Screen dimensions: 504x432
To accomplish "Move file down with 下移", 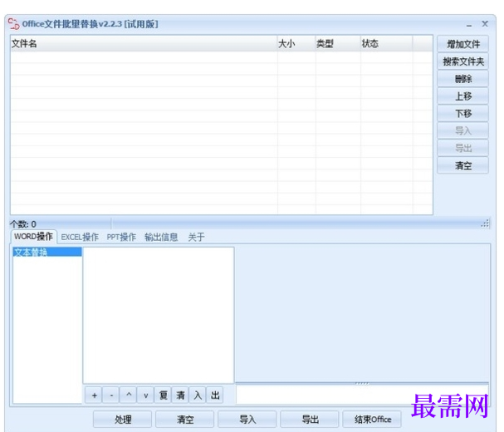I will click(462, 114).
